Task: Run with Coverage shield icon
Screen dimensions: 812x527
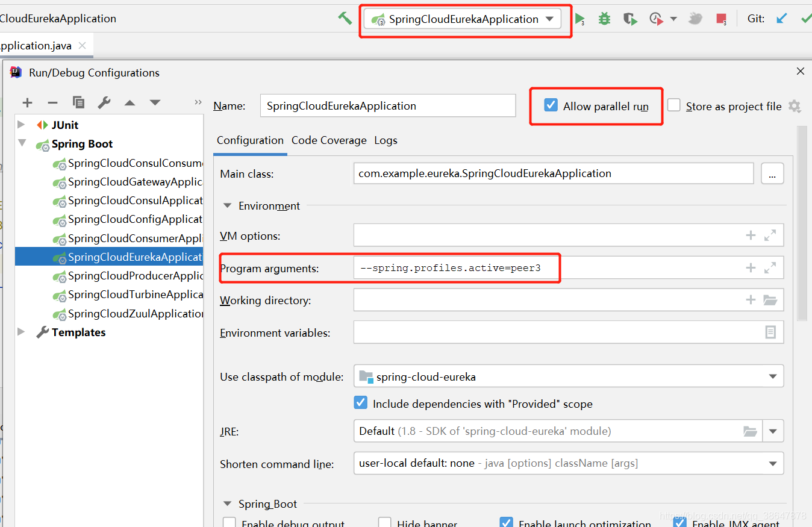Action: [630, 19]
